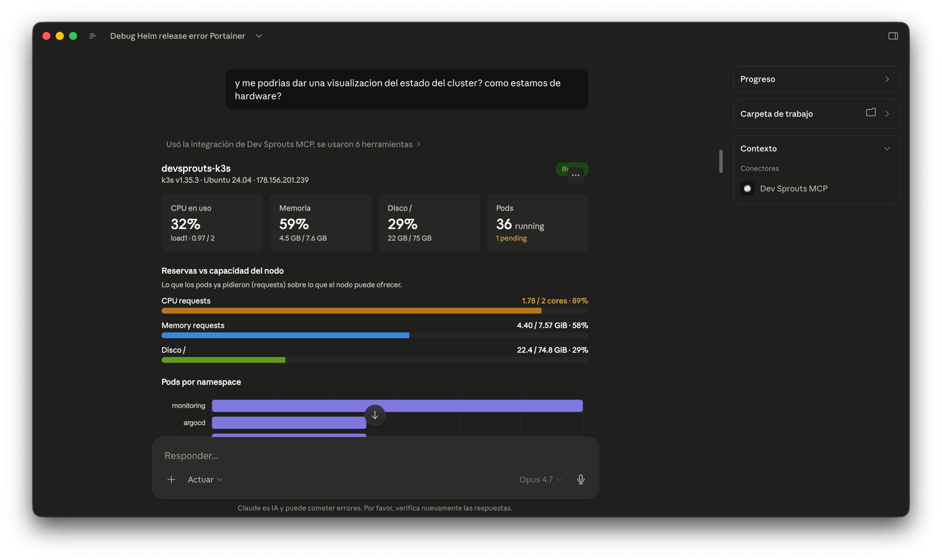Expand the Dev Sprouts MCP tools used details

coord(293,144)
